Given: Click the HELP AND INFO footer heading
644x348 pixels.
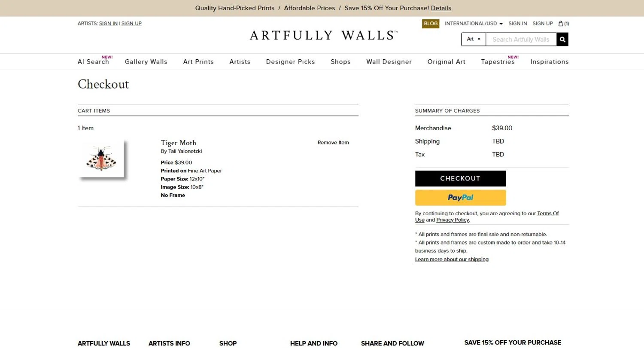Looking at the screenshot, I should click(314, 343).
